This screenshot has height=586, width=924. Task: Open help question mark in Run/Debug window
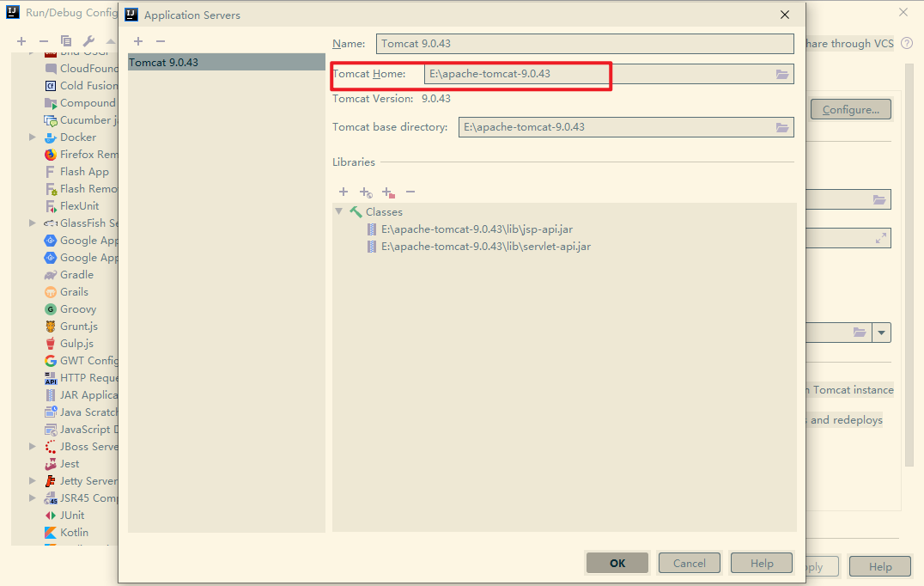point(907,43)
